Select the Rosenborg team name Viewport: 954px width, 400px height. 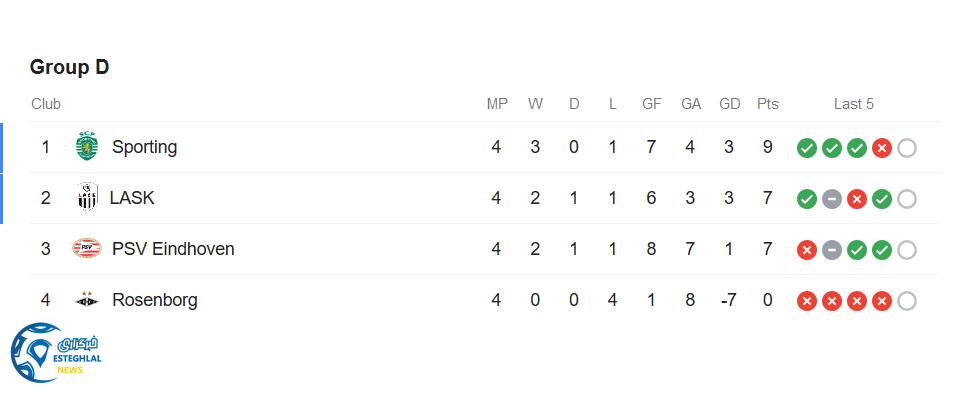(x=154, y=300)
